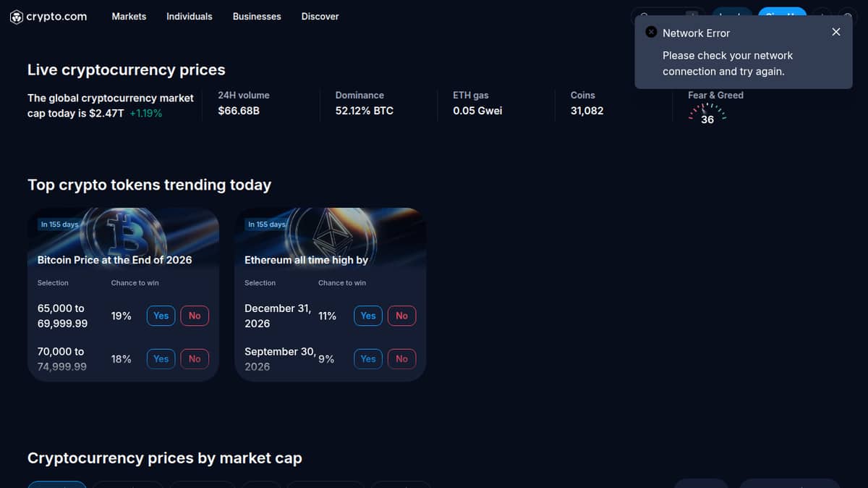
Task: Click Yes for Bitcoin 70,000 to 74,999.99
Action: [161, 358]
